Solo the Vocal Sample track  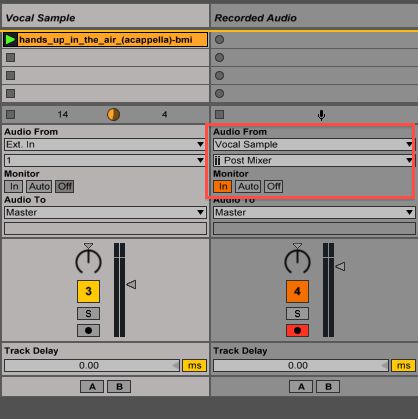[x=88, y=313]
